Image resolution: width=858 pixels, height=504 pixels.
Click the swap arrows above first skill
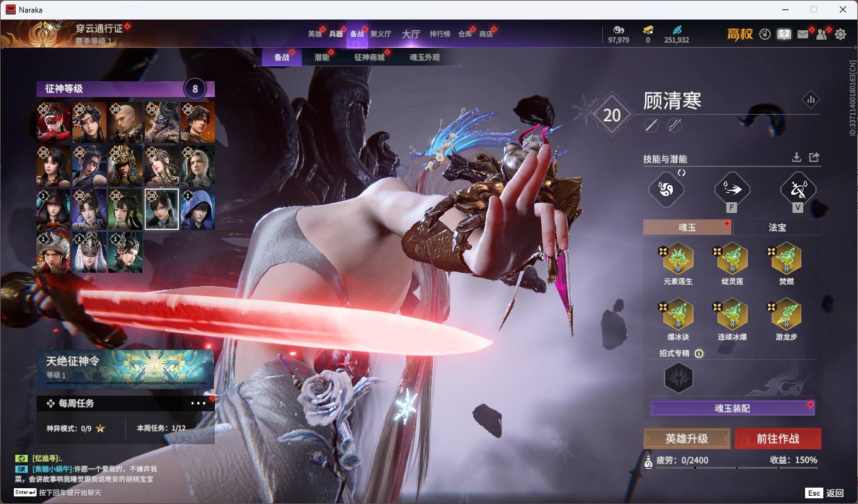(682, 173)
